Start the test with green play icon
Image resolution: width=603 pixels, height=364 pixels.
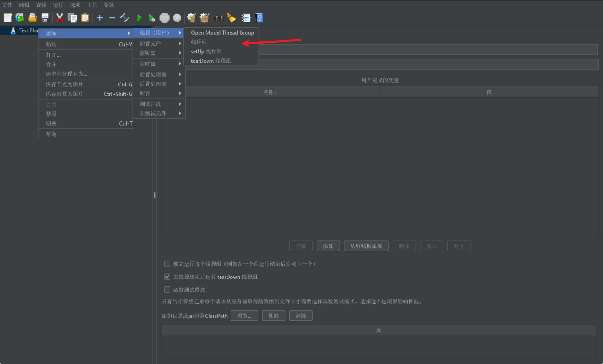[139, 18]
